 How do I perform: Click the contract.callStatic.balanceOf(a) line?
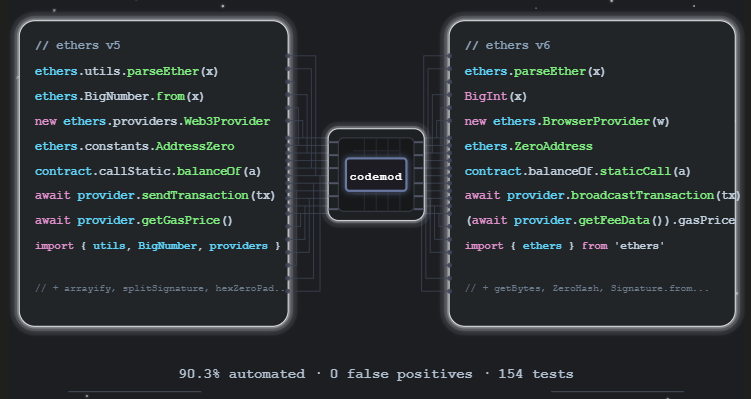pyautogui.click(x=148, y=171)
